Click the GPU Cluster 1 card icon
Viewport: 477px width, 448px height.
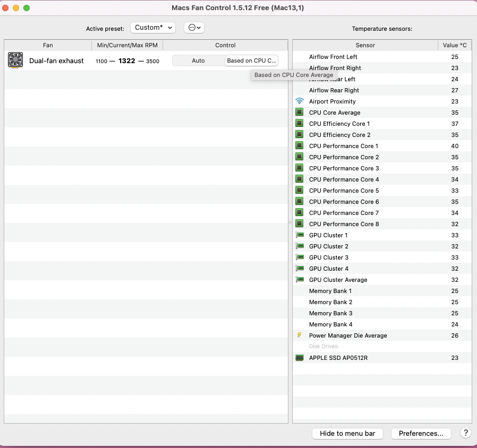[300, 235]
